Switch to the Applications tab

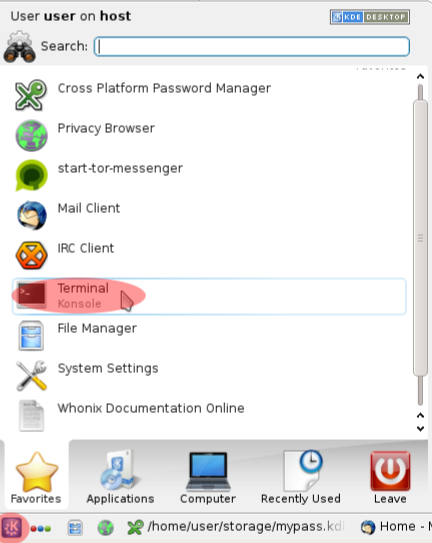(x=120, y=477)
